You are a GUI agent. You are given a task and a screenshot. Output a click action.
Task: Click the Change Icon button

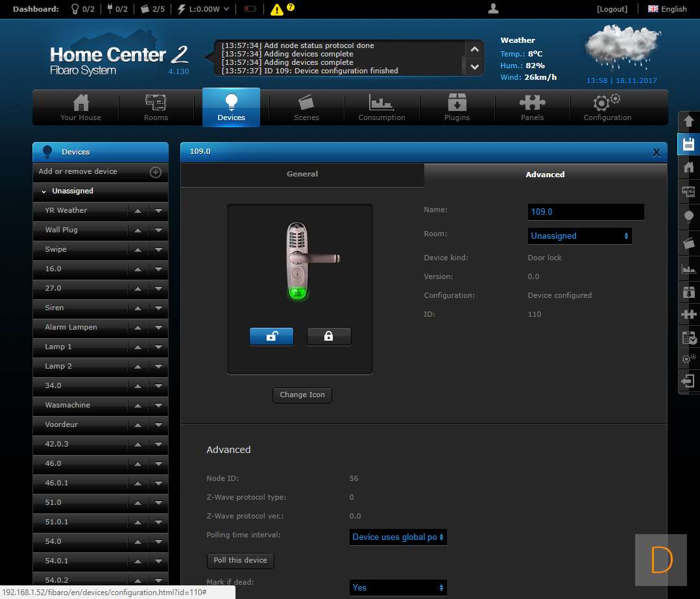click(x=302, y=395)
